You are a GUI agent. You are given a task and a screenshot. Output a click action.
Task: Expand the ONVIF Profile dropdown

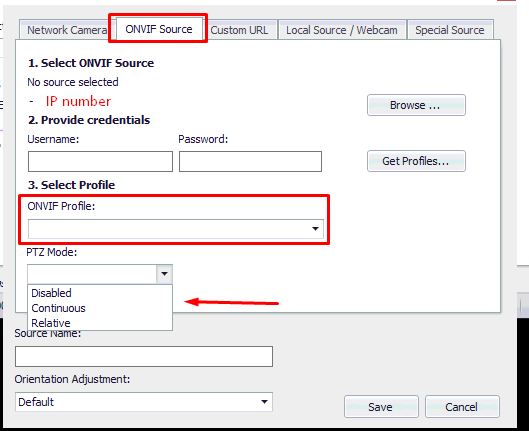(176, 229)
